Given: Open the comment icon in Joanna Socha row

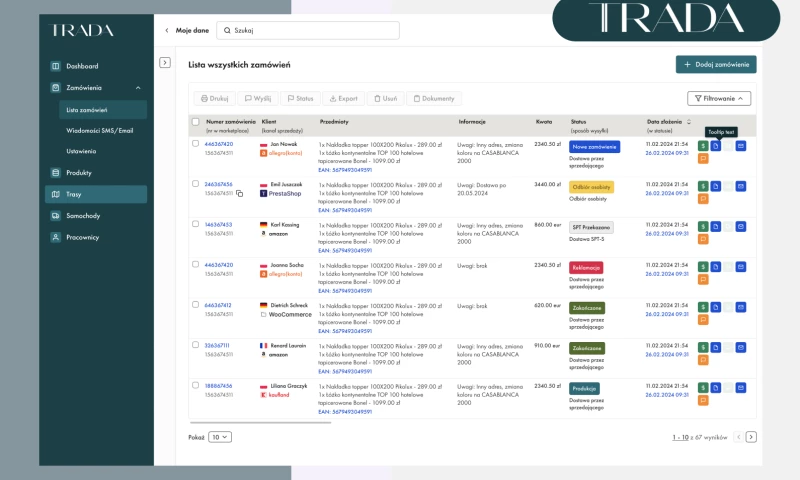Looking at the screenshot, I should [703, 280].
